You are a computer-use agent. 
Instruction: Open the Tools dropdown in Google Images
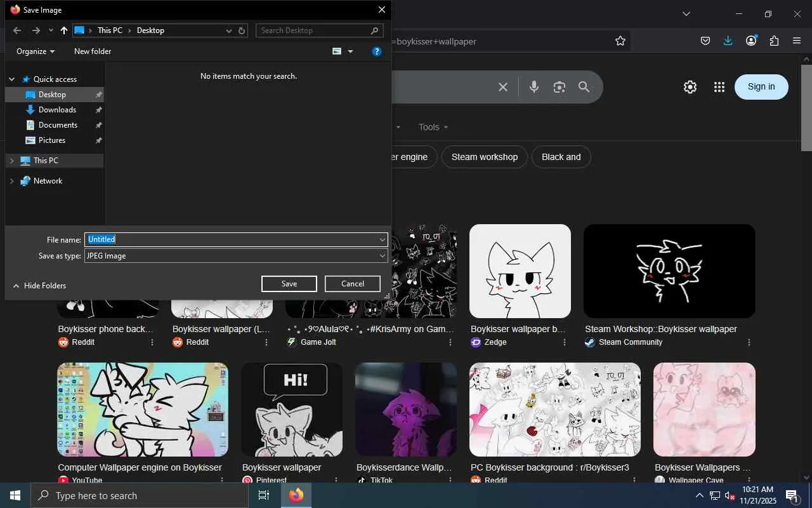433,127
